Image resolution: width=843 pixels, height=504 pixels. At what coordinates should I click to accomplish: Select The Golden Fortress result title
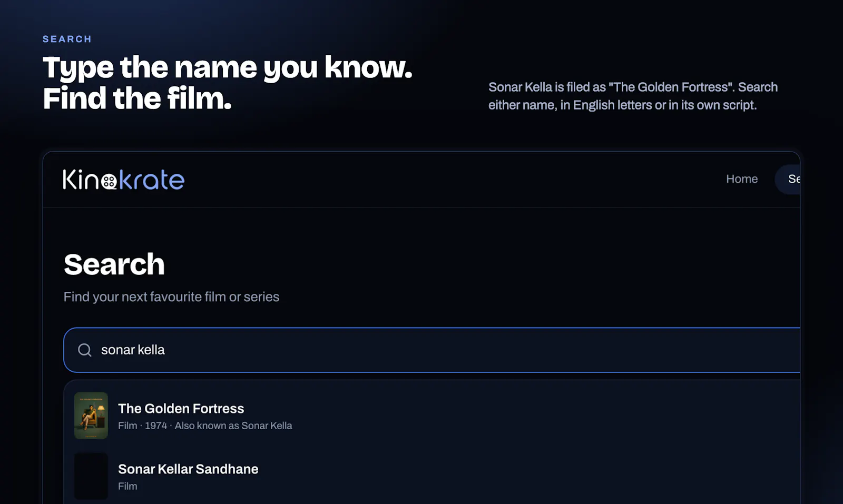(x=181, y=409)
